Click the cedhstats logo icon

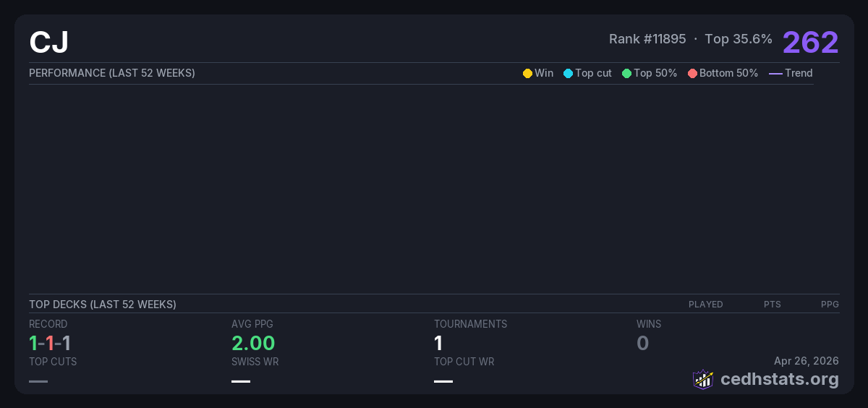[x=703, y=379]
